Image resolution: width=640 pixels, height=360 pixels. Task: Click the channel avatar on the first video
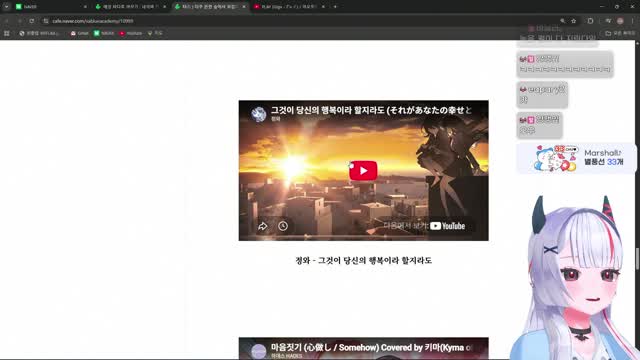click(x=259, y=115)
